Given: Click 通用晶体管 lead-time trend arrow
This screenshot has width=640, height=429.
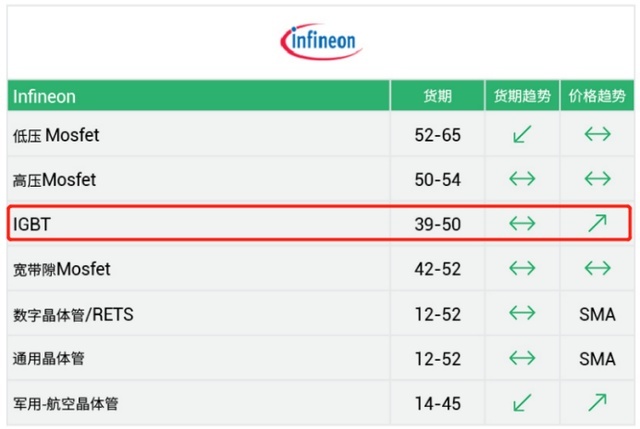Looking at the screenshot, I should (522, 358).
